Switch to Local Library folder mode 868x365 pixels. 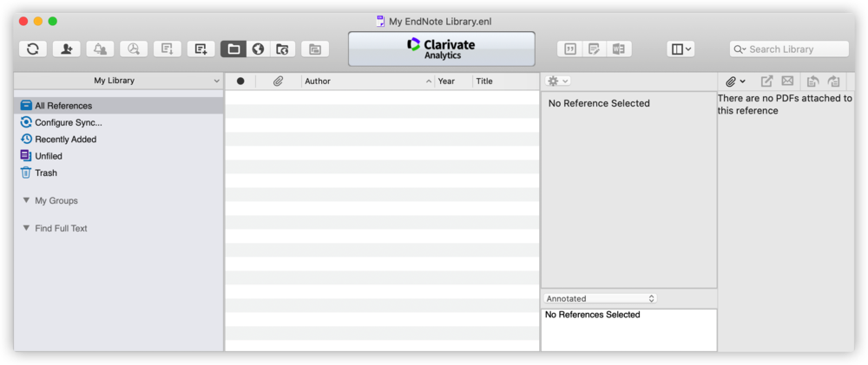point(233,49)
